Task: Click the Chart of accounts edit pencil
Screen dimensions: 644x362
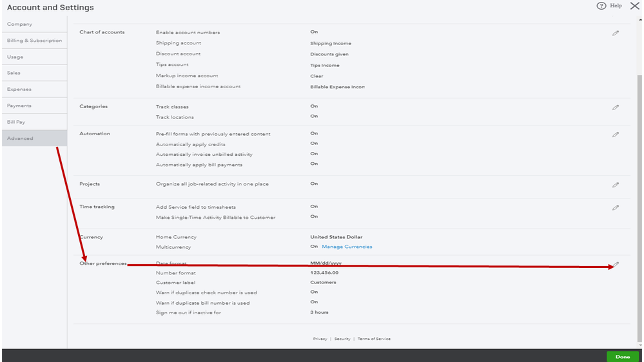Action: pos(616,33)
